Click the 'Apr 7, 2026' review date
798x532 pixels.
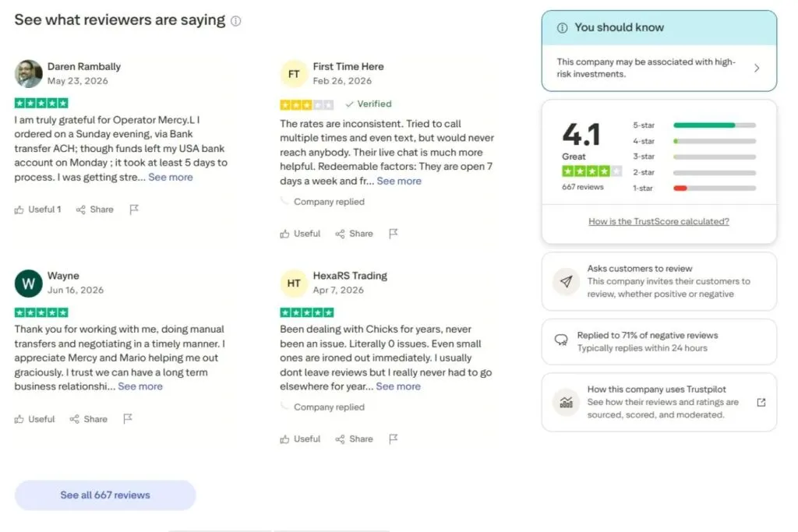point(338,290)
